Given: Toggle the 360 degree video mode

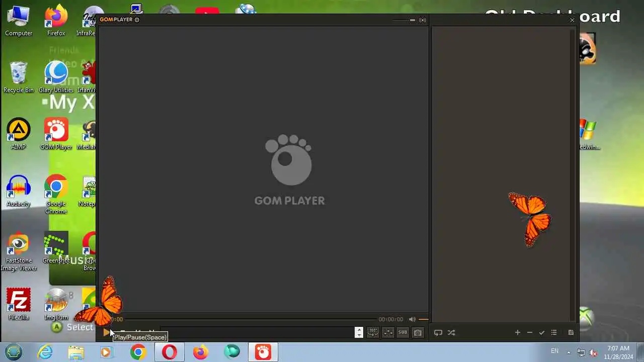Looking at the screenshot, I should [373, 332].
